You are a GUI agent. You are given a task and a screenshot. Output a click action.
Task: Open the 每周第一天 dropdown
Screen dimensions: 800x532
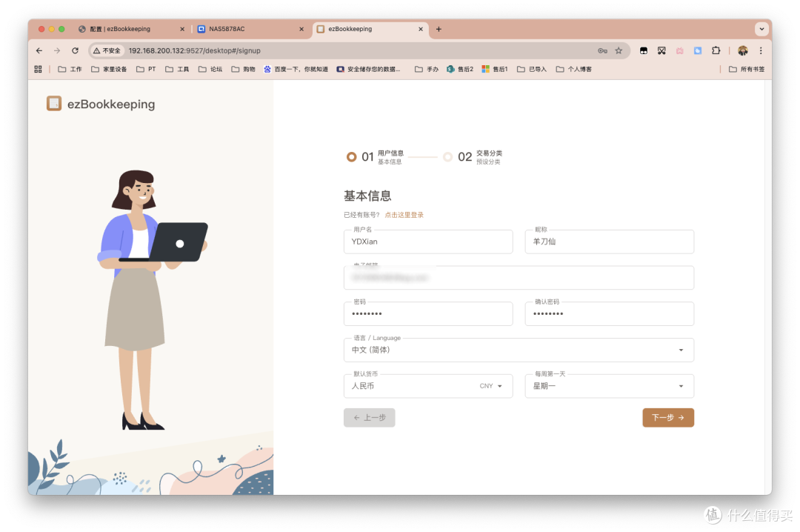pos(609,386)
